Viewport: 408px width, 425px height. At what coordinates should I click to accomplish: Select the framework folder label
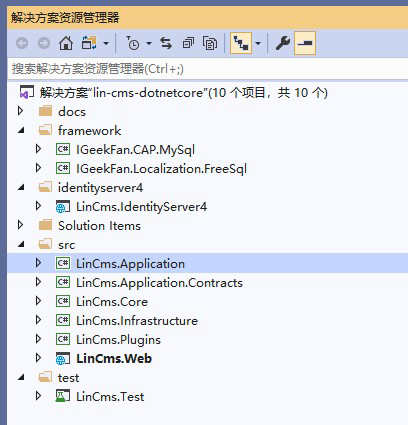tap(90, 130)
